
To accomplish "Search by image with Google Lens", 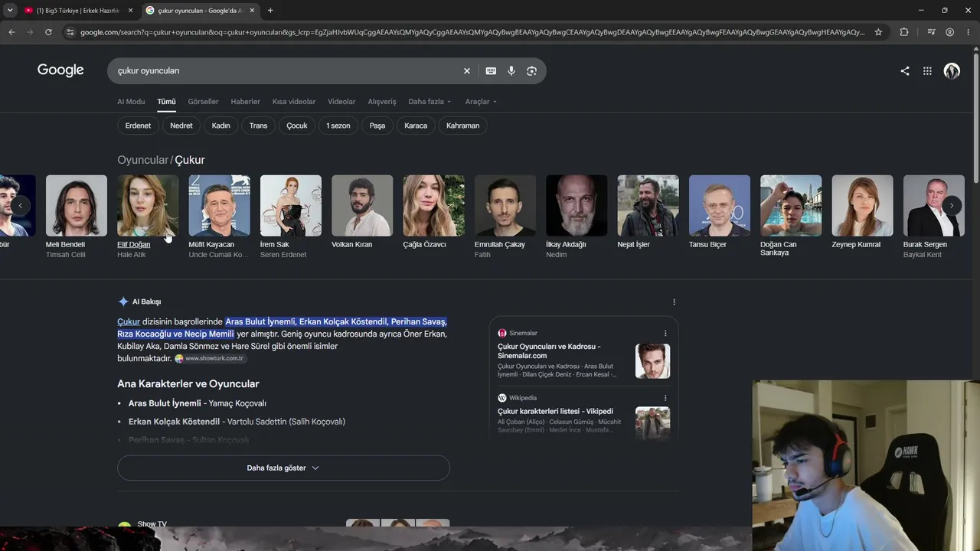I will click(531, 70).
